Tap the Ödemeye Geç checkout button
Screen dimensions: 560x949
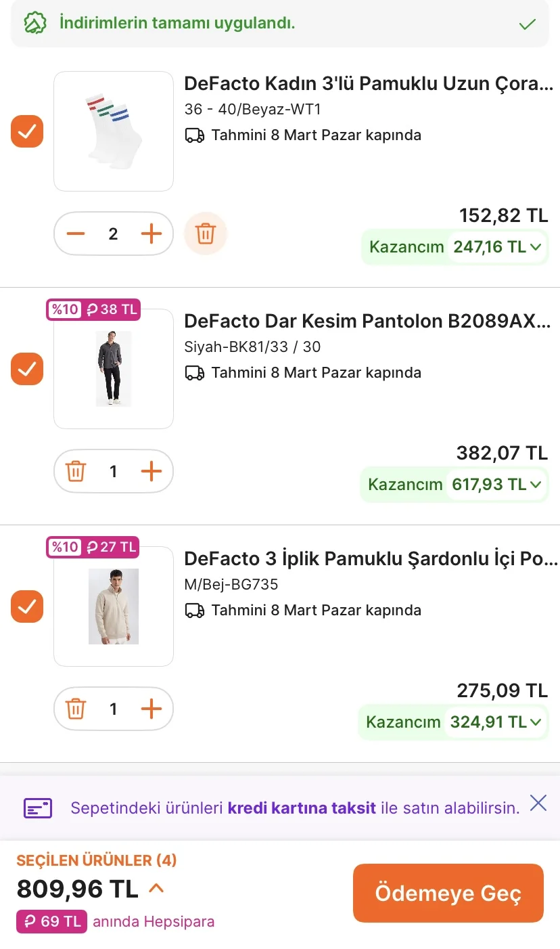(x=448, y=893)
